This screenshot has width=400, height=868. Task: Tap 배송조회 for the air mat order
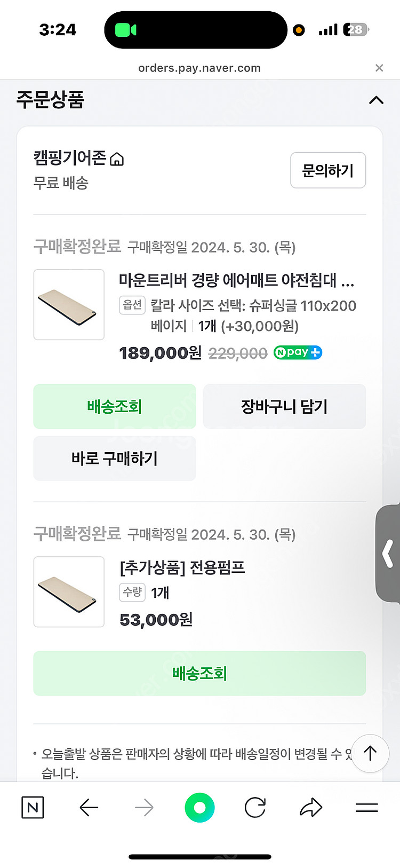pyautogui.click(x=115, y=407)
